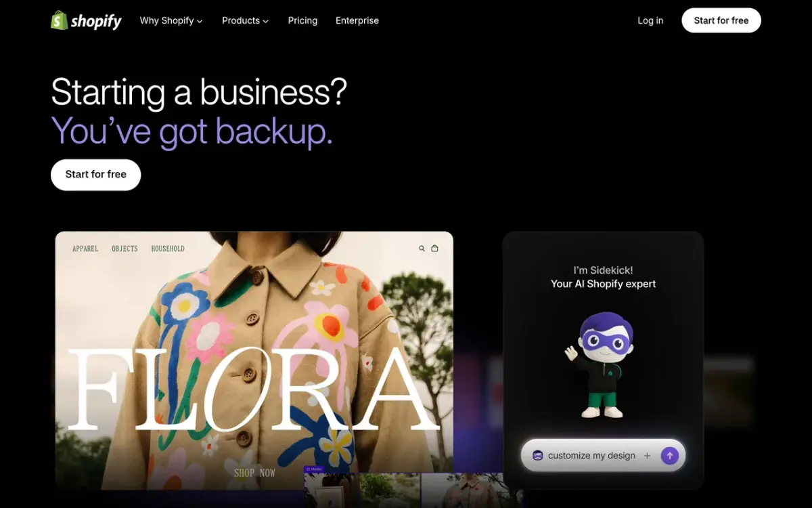Select HOUSEHOLD in Flora store preview
812x508 pixels.
pos(168,249)
